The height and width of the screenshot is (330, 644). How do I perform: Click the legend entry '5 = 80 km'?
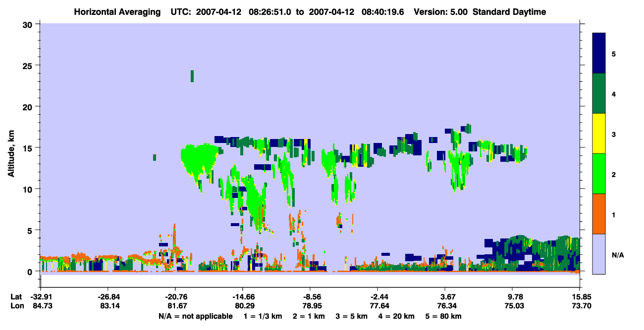coord(444,316)
